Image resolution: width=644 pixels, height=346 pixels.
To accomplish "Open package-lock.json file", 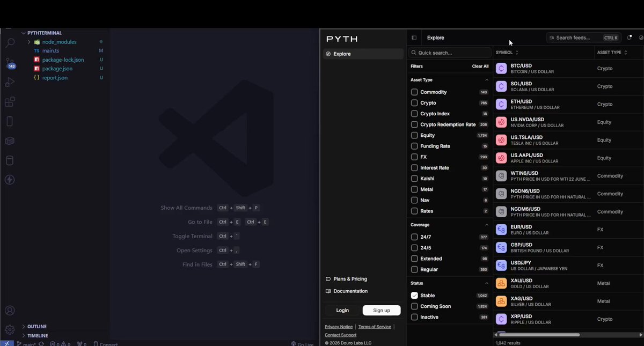I will pyautogui.click(x=63, y=60).
